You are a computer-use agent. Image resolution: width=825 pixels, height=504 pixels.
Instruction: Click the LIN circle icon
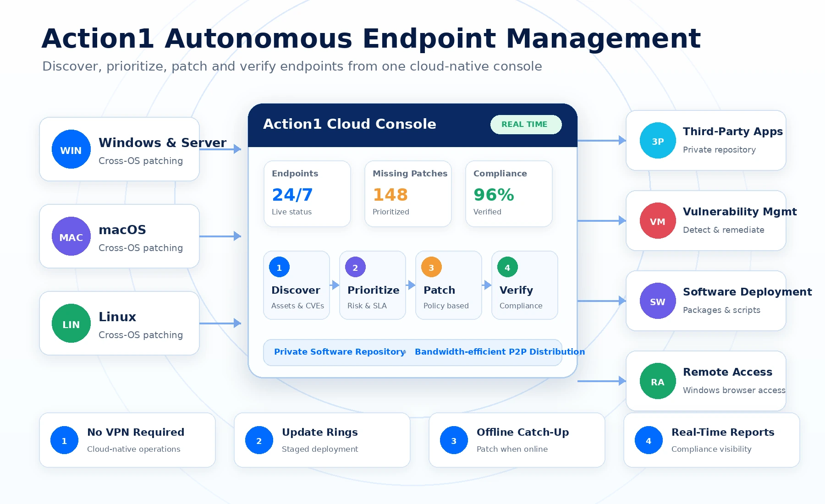click(x=71, y=323)
